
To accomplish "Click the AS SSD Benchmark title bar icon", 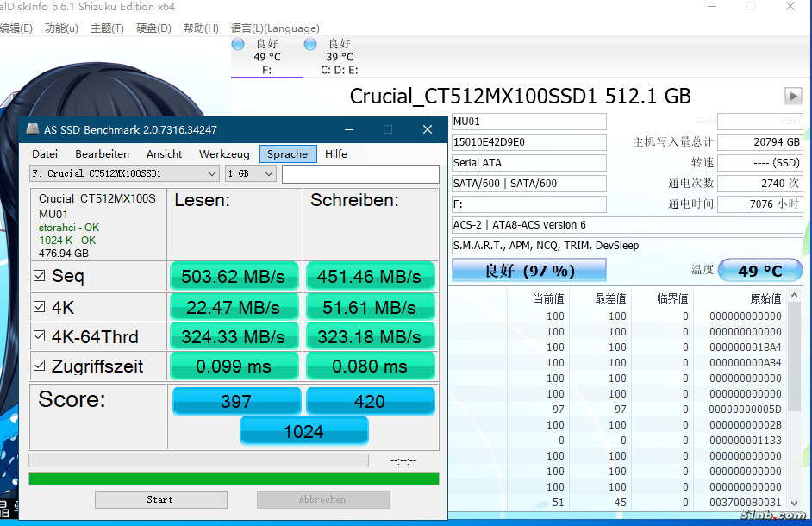I will (32, 130).
